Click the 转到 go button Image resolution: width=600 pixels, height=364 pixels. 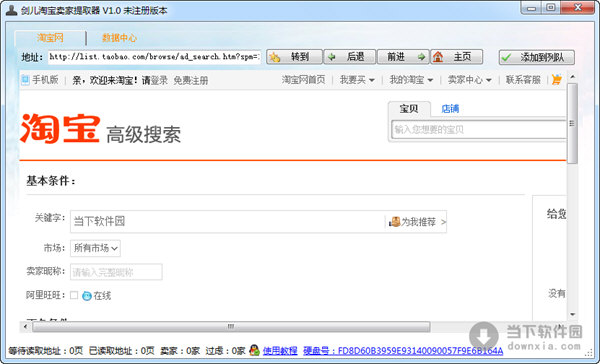coord(294,57)
